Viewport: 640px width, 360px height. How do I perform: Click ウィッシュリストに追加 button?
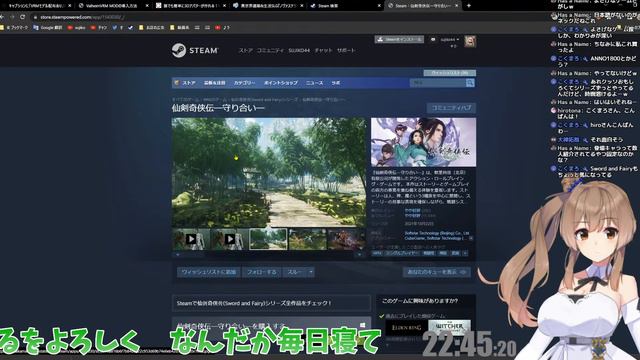click(x=209, y=272)
